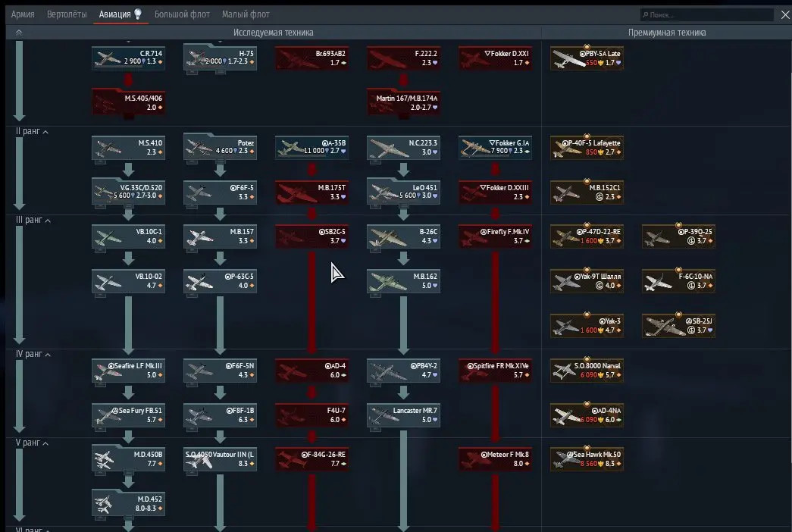Select the Seafire LF Mk.III card
This screenshot has width=792, height=532.
(128, 371)
